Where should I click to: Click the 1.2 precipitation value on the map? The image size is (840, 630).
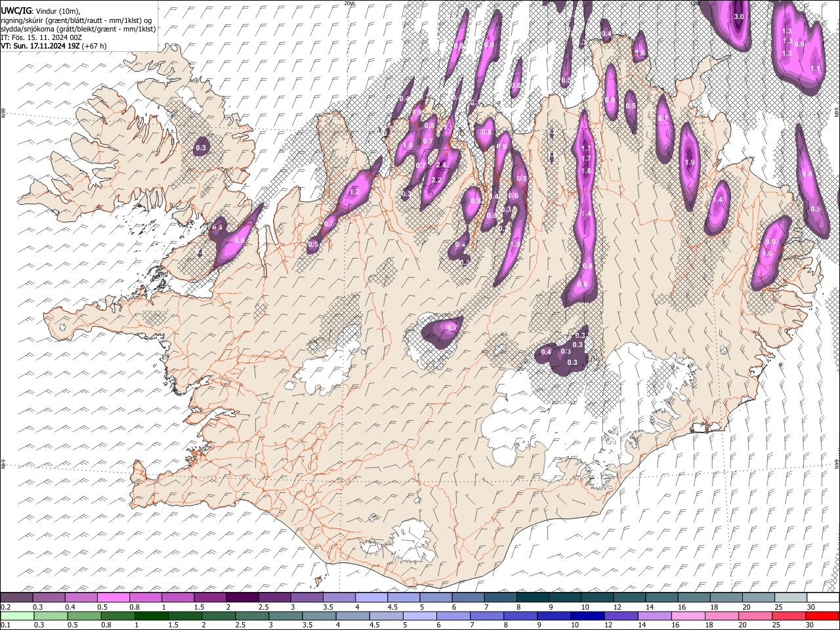(x=355, y=192)
